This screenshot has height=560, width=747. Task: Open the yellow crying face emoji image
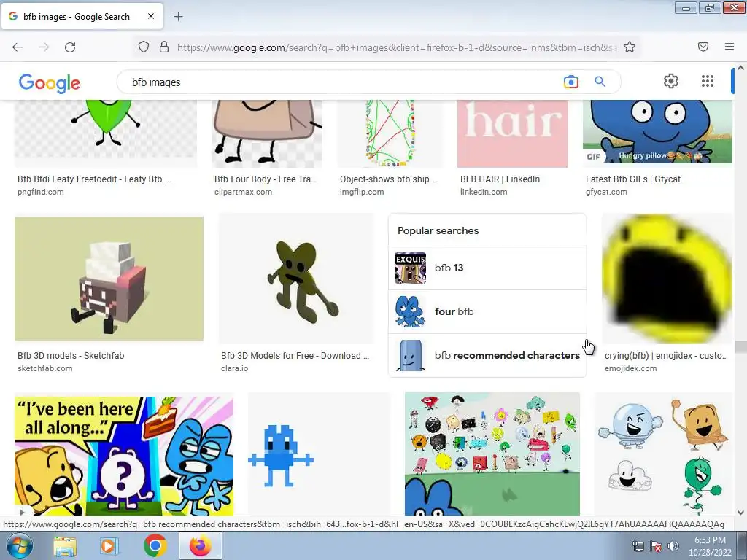coord(667,279)
